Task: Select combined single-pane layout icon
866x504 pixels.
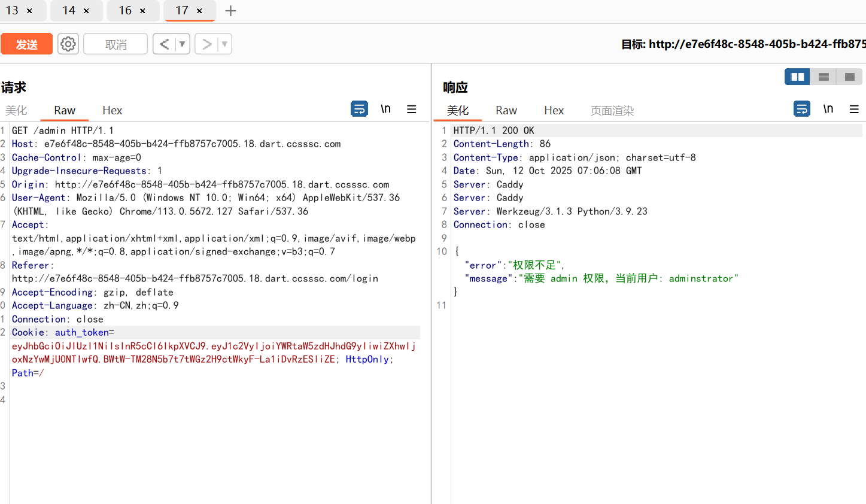Action: click(x=849, y=77)
